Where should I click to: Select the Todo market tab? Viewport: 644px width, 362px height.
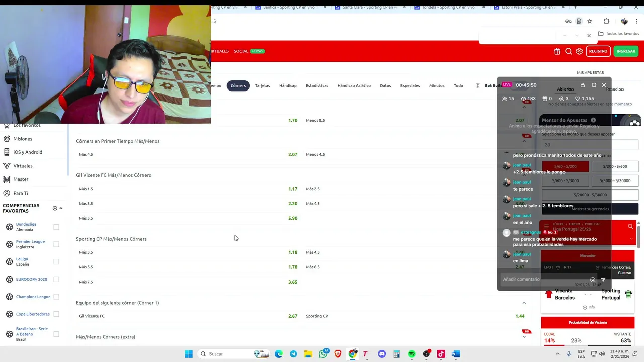point(458,86)
